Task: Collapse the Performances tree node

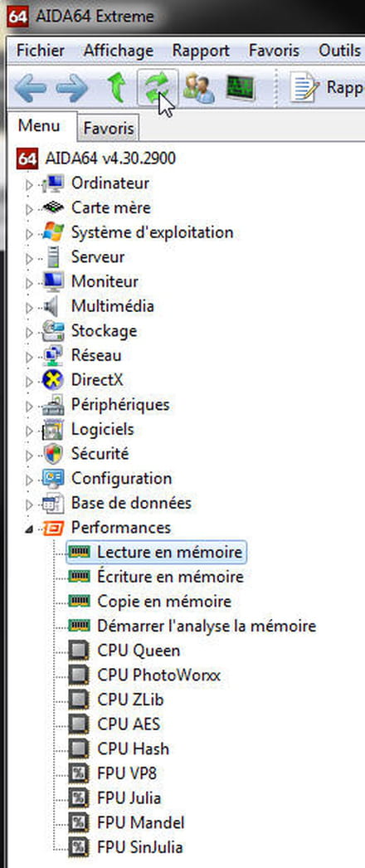Action: coord(29,529)
